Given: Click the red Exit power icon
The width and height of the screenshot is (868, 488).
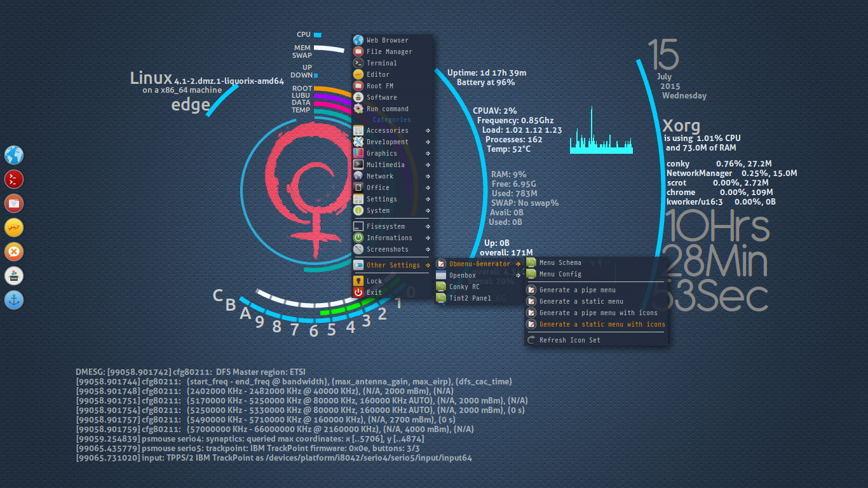Looking at the screenshot, I should 358,292.
